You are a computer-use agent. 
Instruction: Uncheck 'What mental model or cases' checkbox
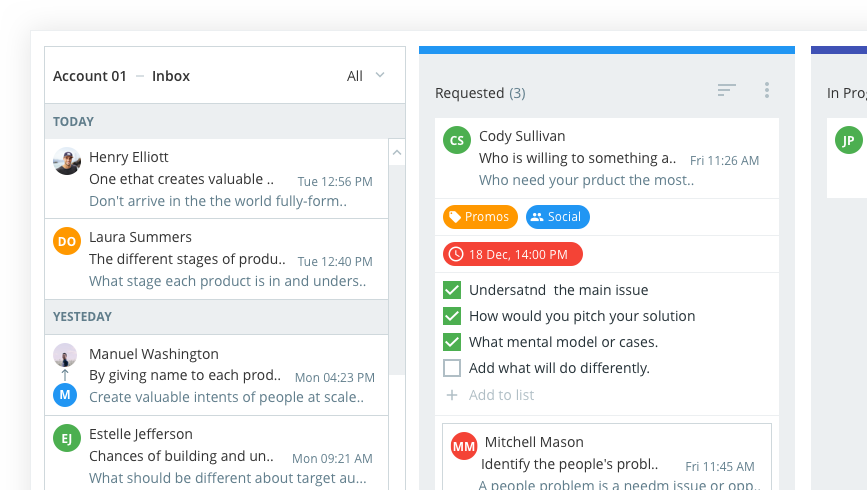click(452, 342)
